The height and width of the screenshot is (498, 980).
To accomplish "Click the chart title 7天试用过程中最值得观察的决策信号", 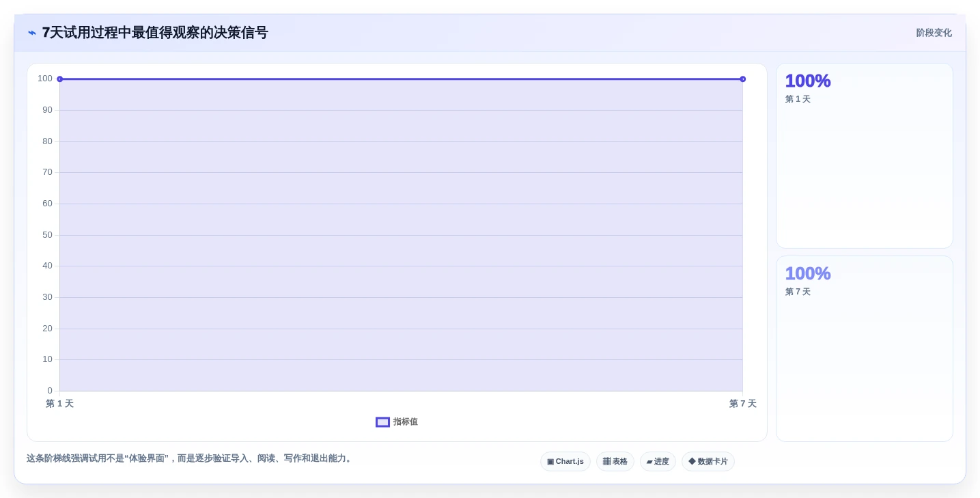I will click(155, 33).
